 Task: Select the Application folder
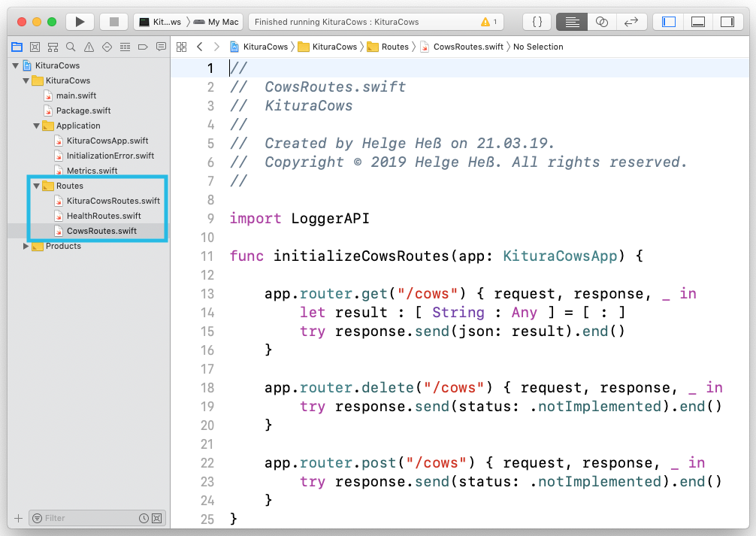coord(78,126)
